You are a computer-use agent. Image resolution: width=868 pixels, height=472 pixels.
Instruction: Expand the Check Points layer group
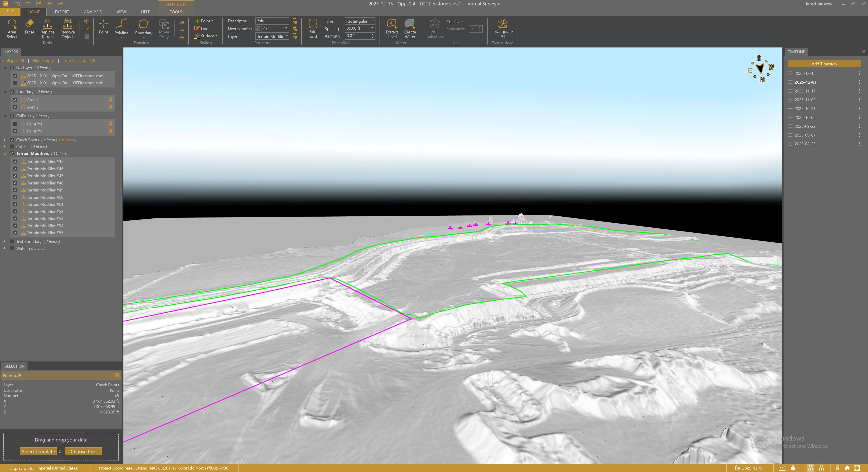(4, 139)
